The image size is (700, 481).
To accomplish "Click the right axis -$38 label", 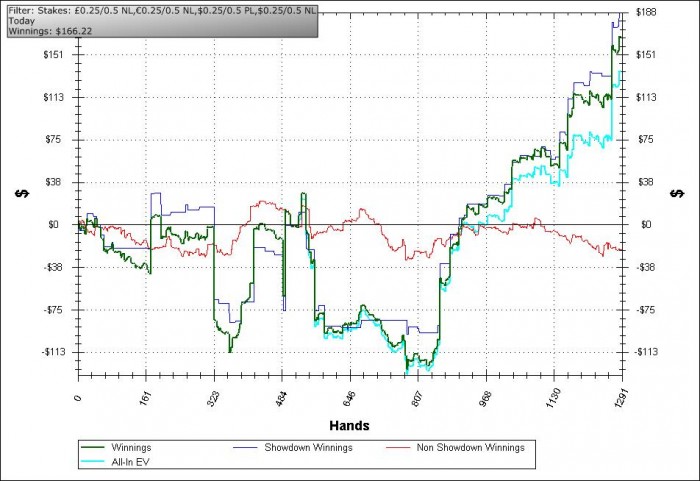I will click(646, 267).
